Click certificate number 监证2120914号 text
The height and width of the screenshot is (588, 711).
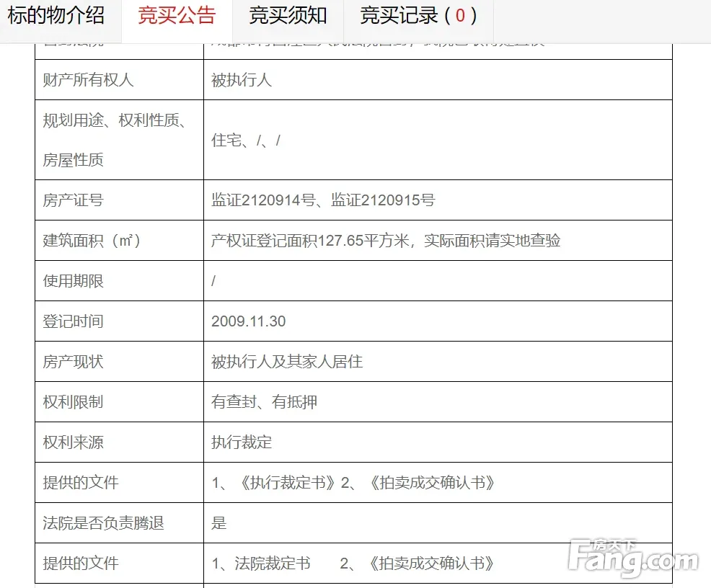point(265,200)
